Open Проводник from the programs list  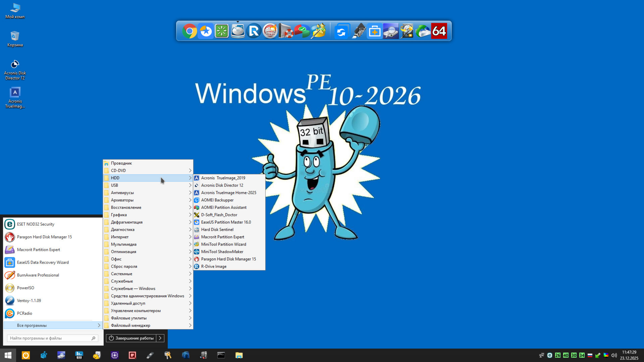point(121,163)
